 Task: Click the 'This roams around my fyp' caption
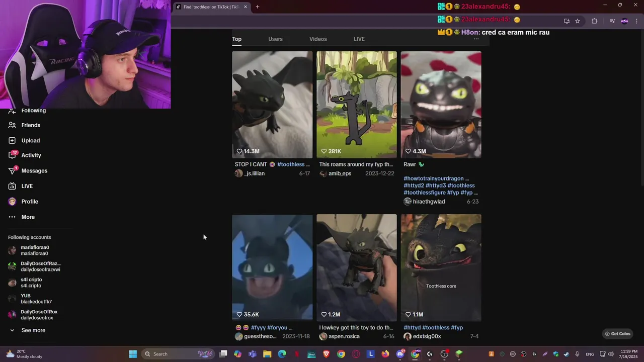356,164
